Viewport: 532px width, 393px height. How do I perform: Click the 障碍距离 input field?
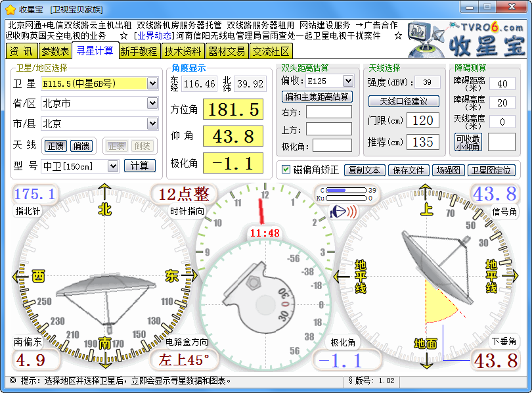pos(502,84)
